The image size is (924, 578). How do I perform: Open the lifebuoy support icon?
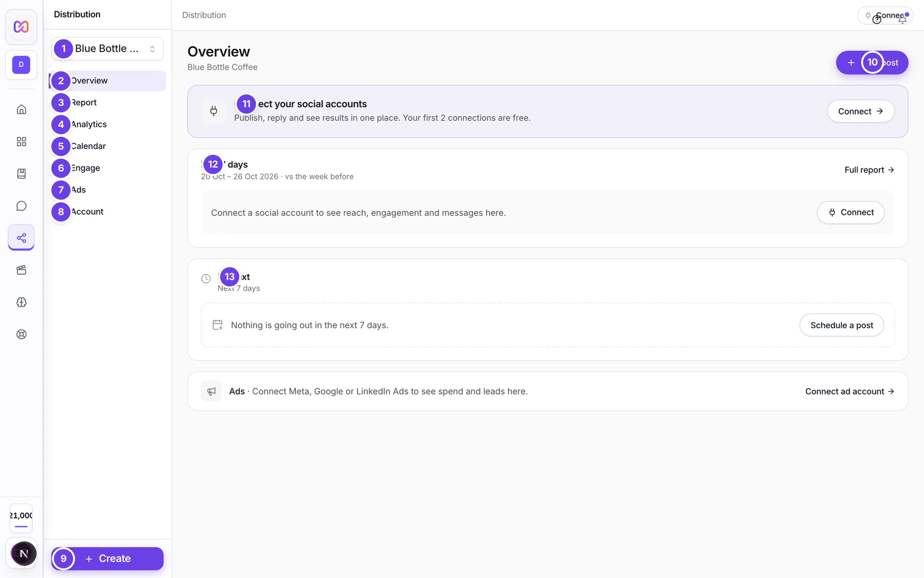[x=21, y=334]
